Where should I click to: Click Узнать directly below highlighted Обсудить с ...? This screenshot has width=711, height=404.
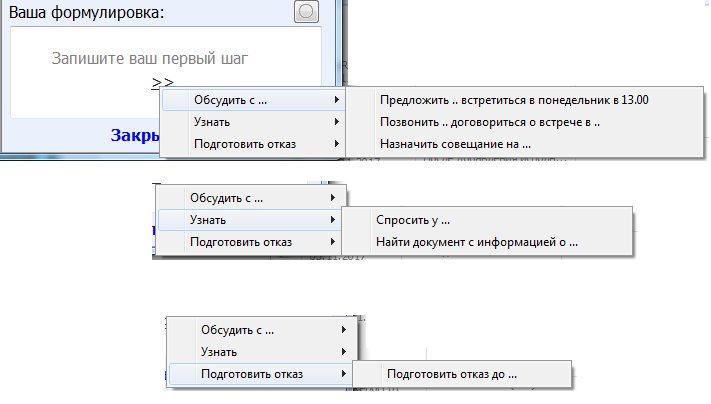click(x=212, y=122)
